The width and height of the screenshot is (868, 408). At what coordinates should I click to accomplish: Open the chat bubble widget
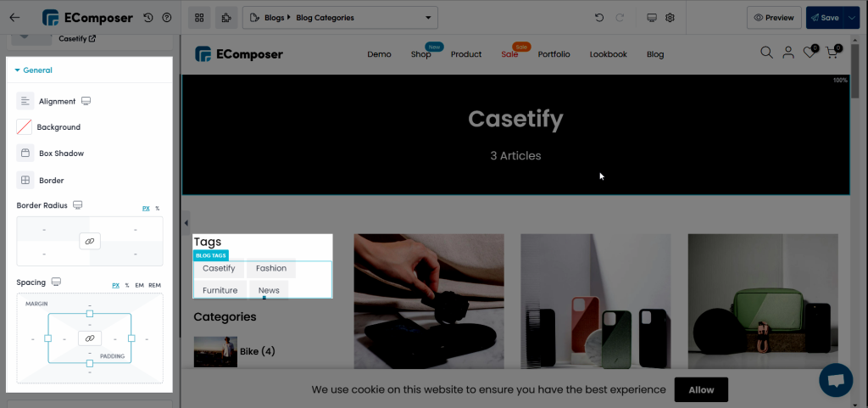coord(836,380)
